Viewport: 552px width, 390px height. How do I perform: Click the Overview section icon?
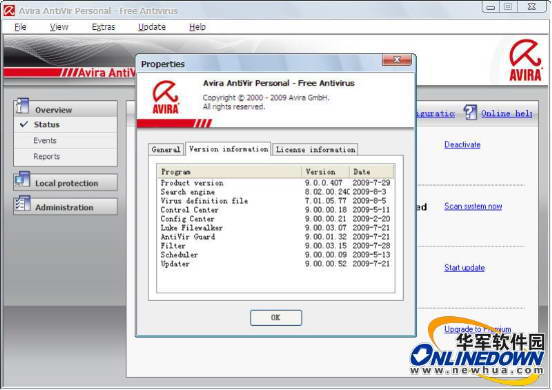22,106
